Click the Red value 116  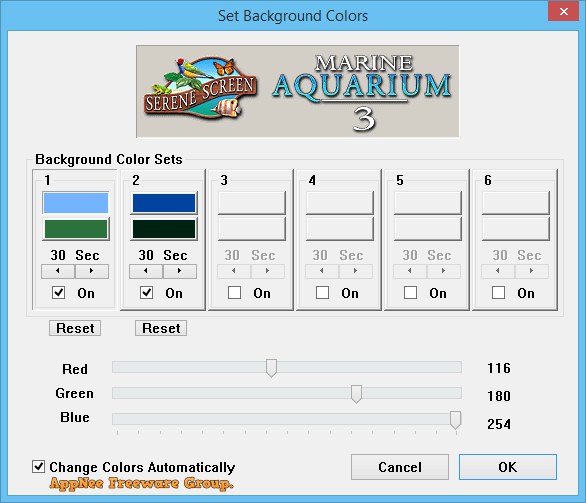pos(499,368)
